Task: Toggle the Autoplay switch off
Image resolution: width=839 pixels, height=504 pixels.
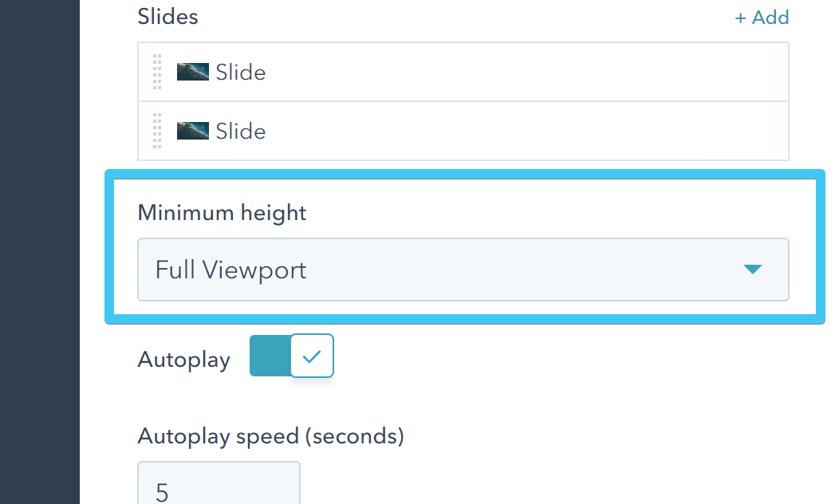Action: (x=291, y=356)
